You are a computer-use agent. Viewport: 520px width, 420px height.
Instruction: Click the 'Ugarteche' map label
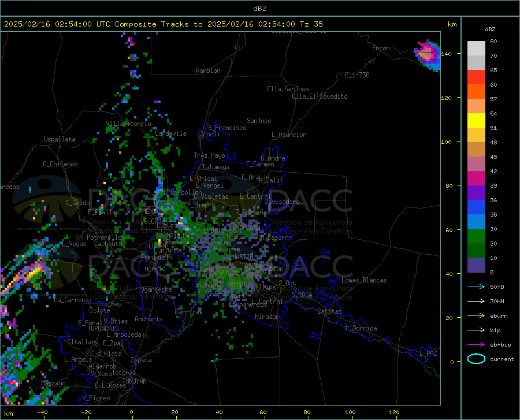pyautogui.click(x=156, y=289)
